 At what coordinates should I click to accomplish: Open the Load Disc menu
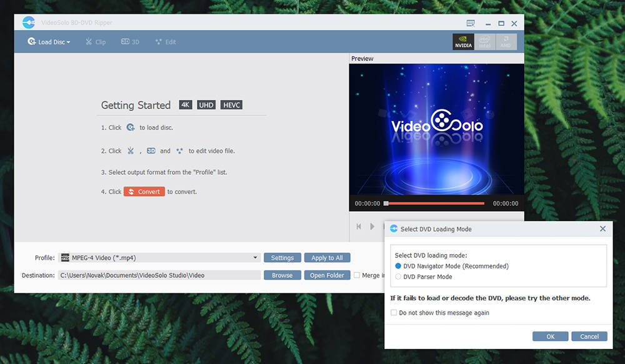coord(49,42)
